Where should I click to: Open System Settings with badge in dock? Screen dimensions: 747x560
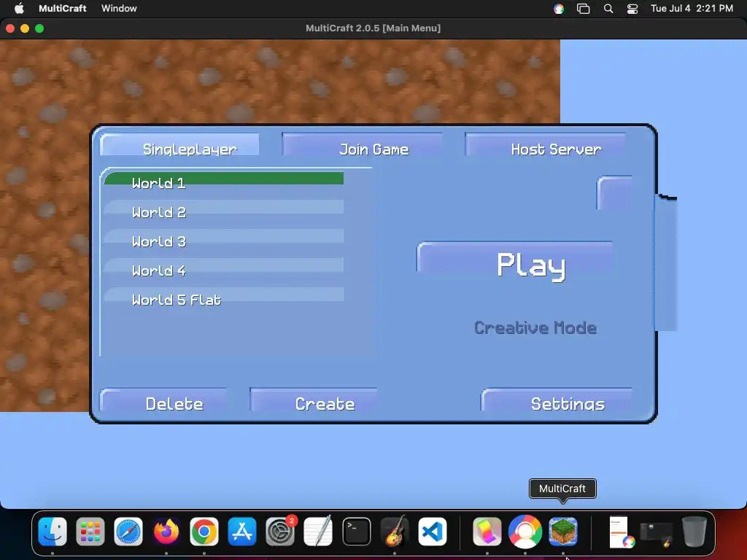280,532
